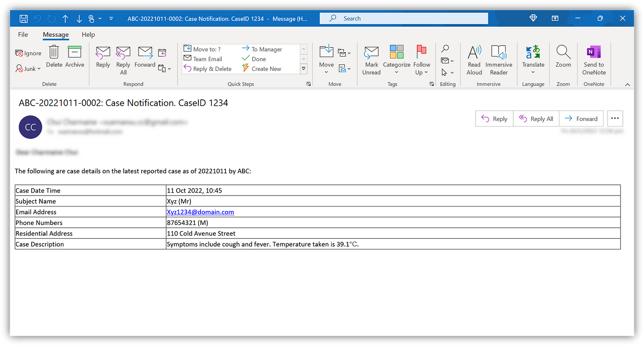The height and width of the screenshot is (346, 644).
Task: Expand the Quick Steps gallery
Action: click(304, 69)
